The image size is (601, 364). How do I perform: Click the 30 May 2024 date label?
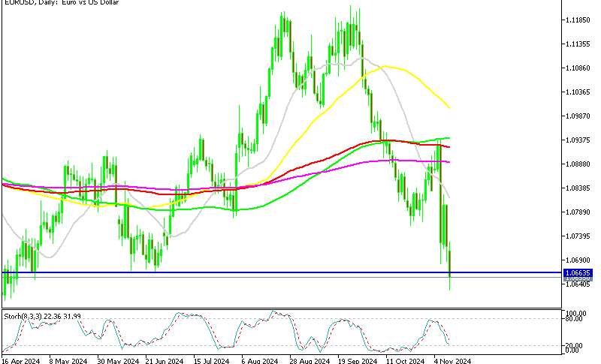tap(118, 361)
